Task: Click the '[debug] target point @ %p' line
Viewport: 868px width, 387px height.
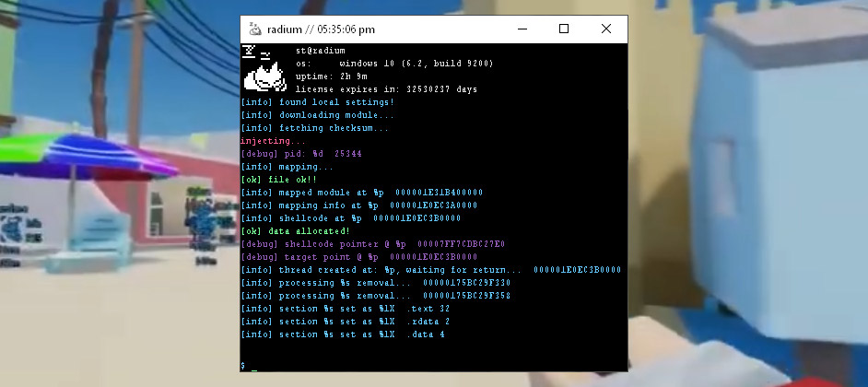Action: pos(358,257)
